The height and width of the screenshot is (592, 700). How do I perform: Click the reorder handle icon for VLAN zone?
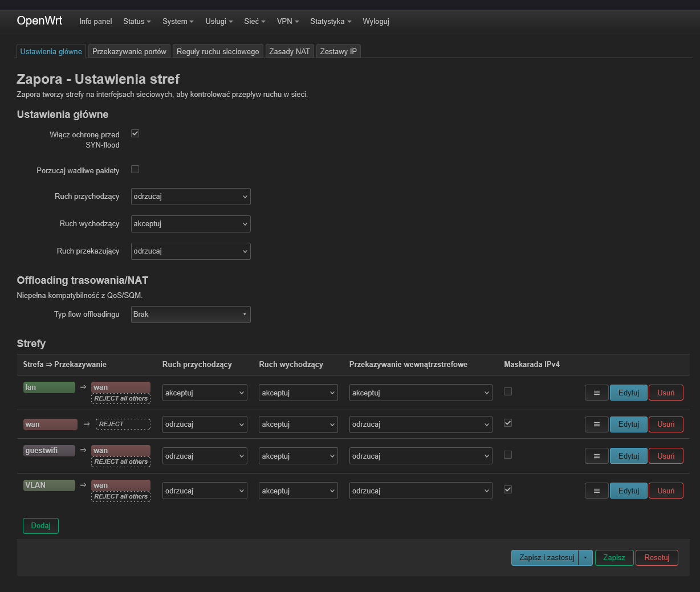click(596, 491)
